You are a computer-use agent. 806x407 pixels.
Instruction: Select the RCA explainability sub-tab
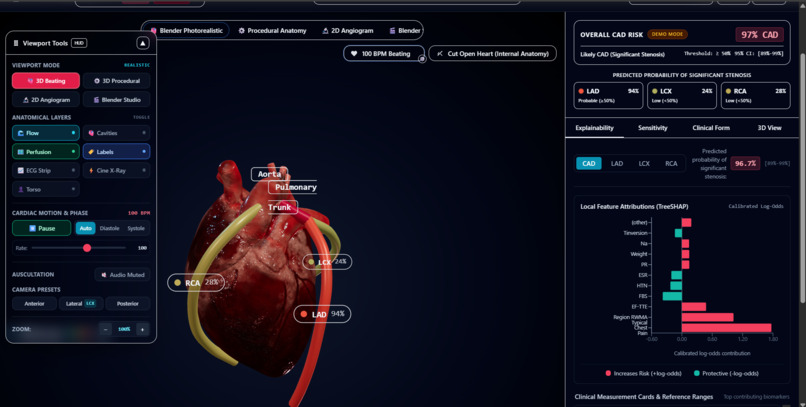point(671,163)
